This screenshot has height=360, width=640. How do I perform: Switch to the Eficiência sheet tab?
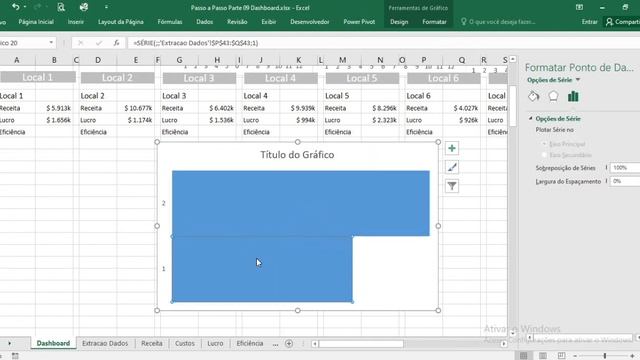pyautogui.click(x=250, y=343)
